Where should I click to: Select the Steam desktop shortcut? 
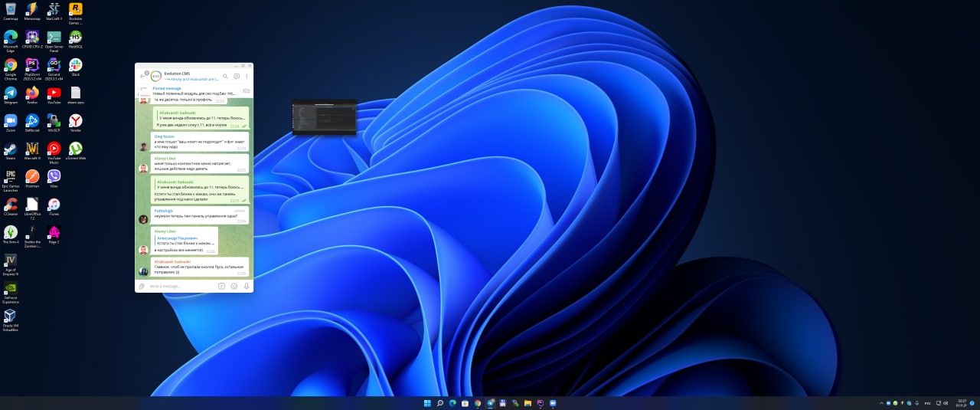(10, 151)
